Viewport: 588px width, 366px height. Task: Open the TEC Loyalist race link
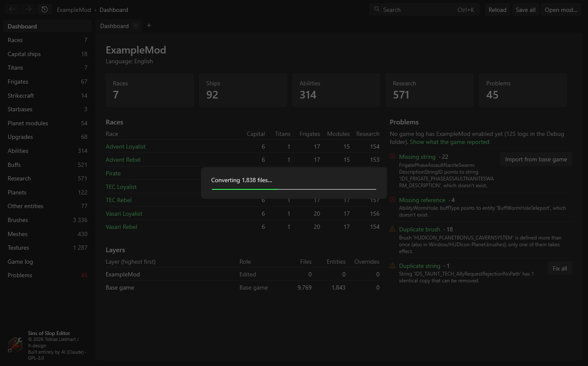[x=121, y=187]
